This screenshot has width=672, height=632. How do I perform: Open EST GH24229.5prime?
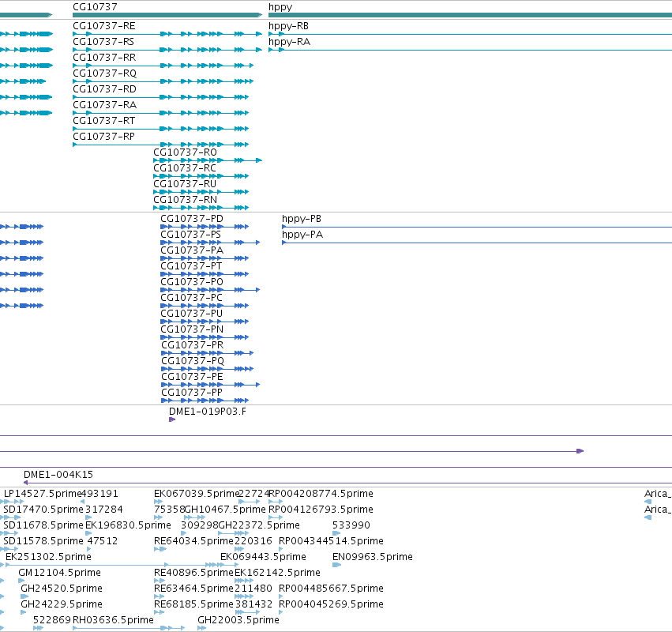pyautogui.click(x=62, y=604)
